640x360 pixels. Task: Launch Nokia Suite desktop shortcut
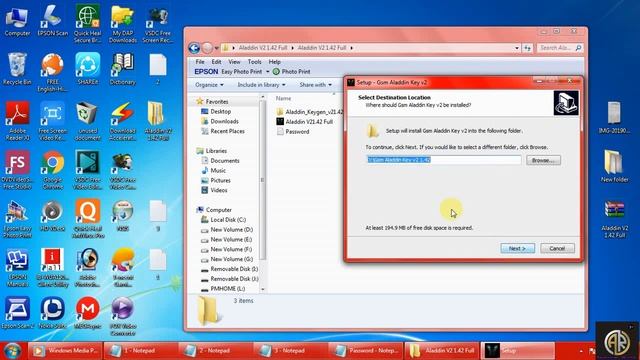click(x=53, y=313)
